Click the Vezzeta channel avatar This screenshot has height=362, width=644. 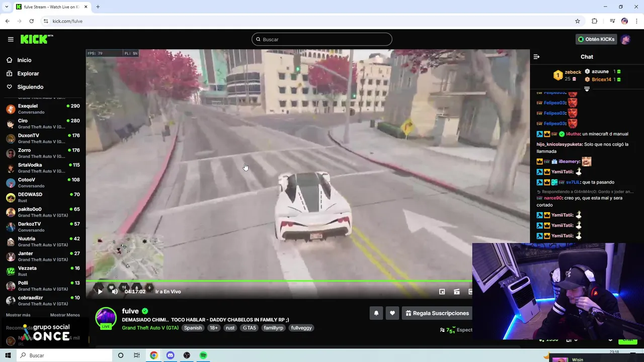pyautogui.click(x=11, y=271)
